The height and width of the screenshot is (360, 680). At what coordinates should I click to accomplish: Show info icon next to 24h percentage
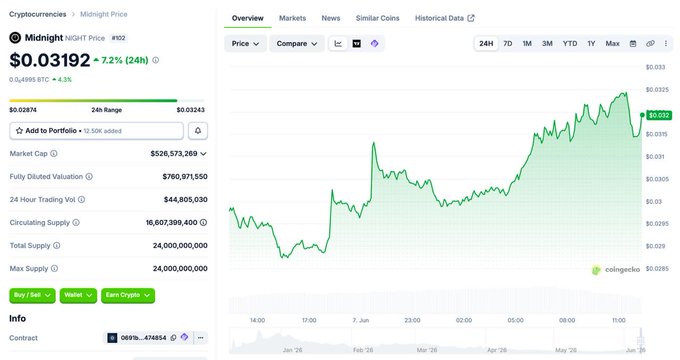(x=156, y=60)
